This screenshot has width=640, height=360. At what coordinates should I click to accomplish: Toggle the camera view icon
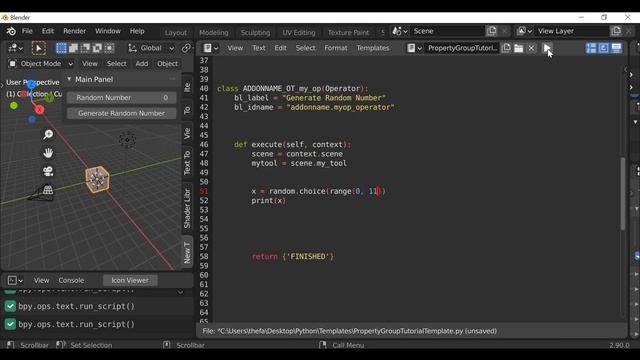click(48, 171)
